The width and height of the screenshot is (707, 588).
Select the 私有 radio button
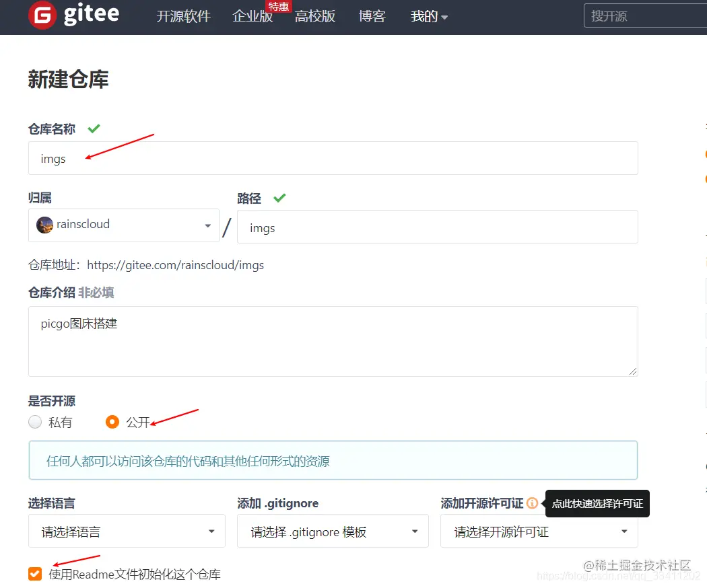tap(35, 422)
